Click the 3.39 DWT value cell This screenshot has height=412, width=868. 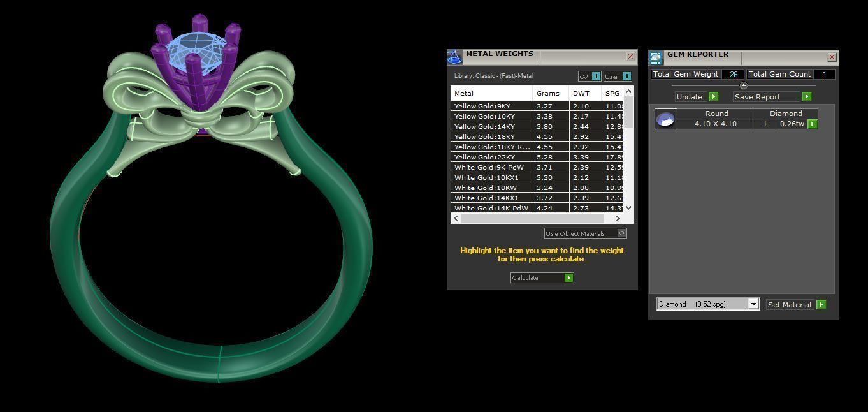pos(585,157)
